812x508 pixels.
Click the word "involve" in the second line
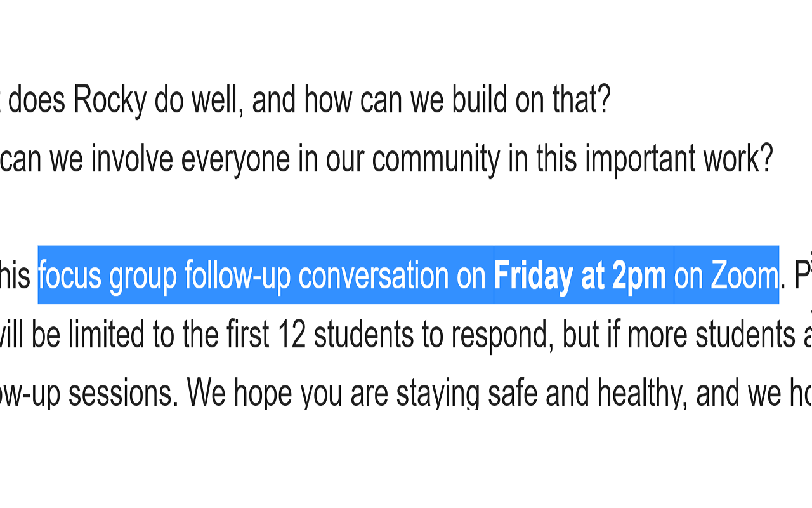(132, 159)
